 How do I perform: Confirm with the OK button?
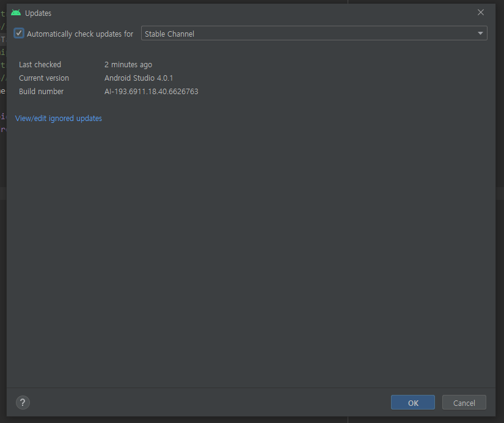(x=413, y=402)
